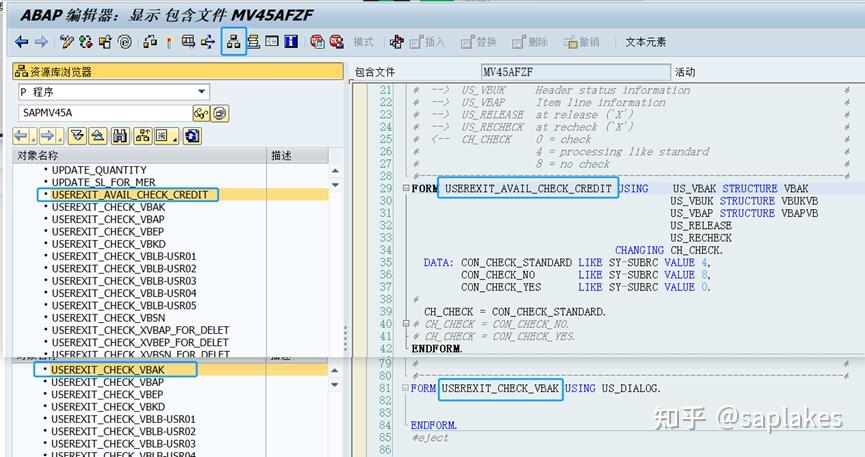This screenshot has width=865, height=457.
Task: Select USEREXIT_CHECK_VBLB-USR05 tree entry
Action: (124, 305)
